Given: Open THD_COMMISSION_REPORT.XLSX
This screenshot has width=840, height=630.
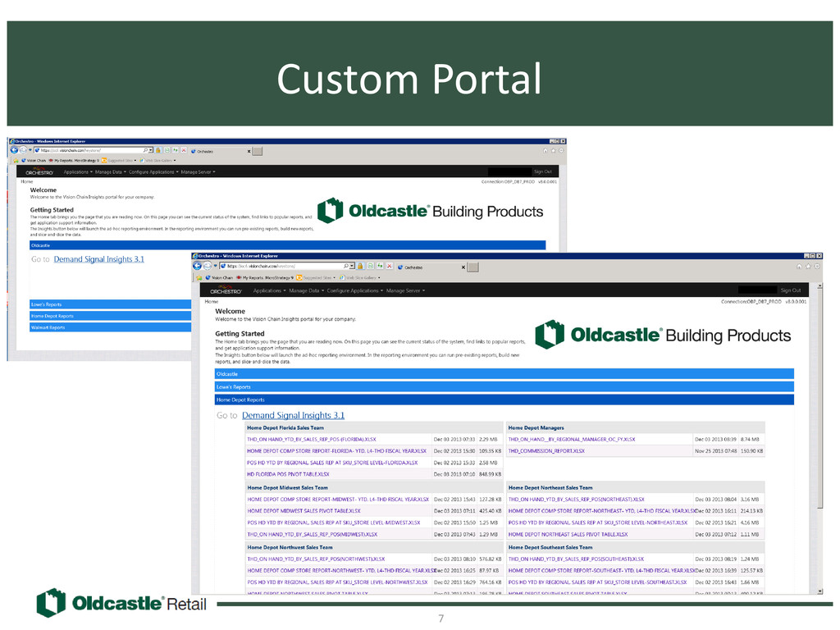Looking at the screenshot, I should (x=546, y=451).
